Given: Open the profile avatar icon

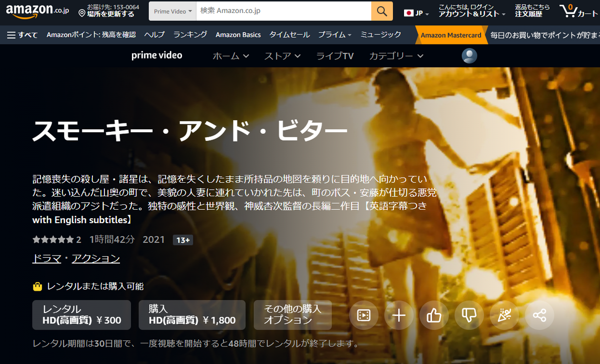Looking at the screenshot, I should coord(469,56).
